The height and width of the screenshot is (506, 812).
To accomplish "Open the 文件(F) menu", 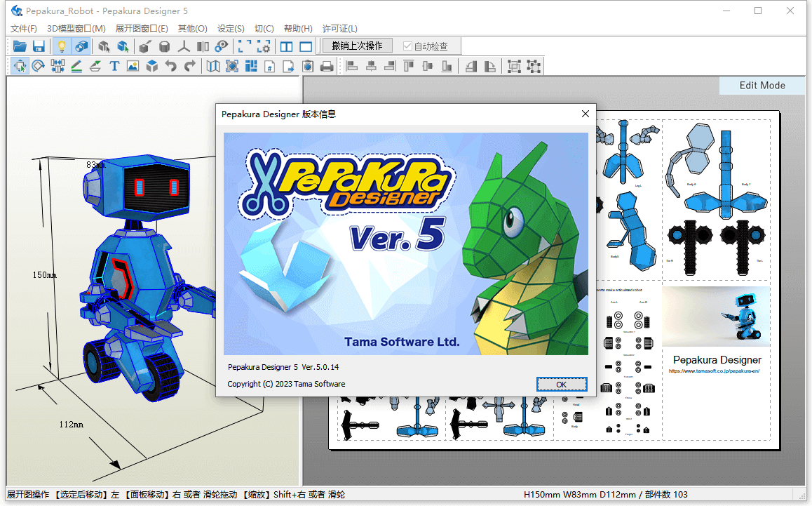I will tap(24, 29).
